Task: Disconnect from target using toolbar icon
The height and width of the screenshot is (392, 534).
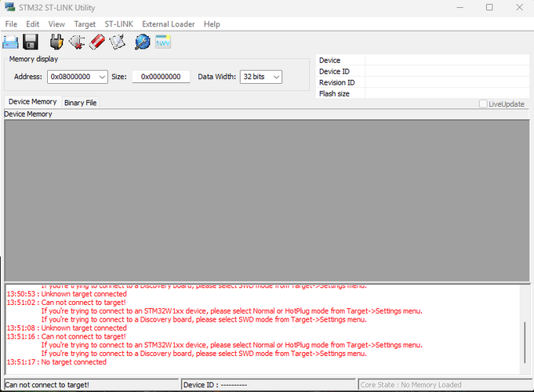Action: pos(77,42)
